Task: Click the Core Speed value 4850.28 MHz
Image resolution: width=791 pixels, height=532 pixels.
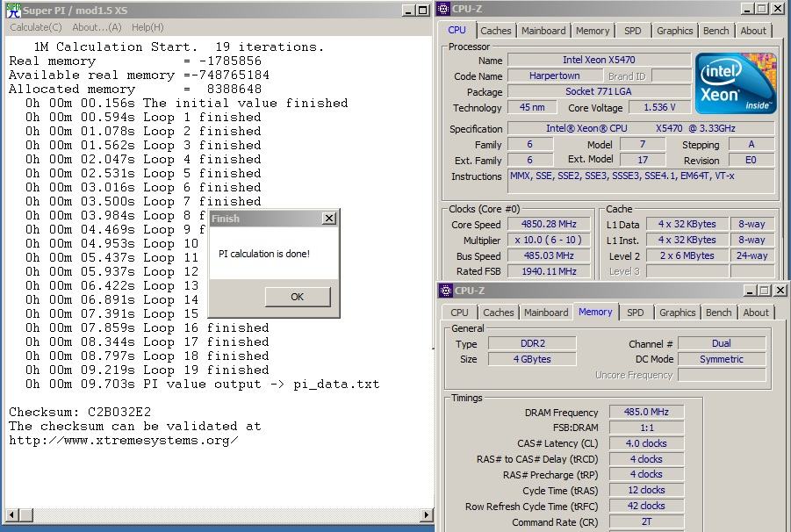Action: [x=549, y=224]
